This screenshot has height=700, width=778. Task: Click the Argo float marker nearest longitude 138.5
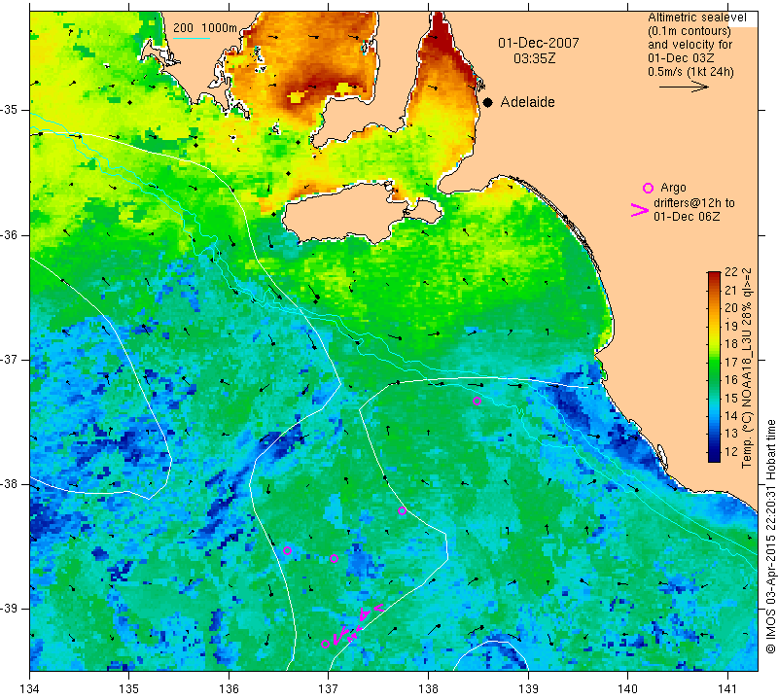[x=477, y=402]
